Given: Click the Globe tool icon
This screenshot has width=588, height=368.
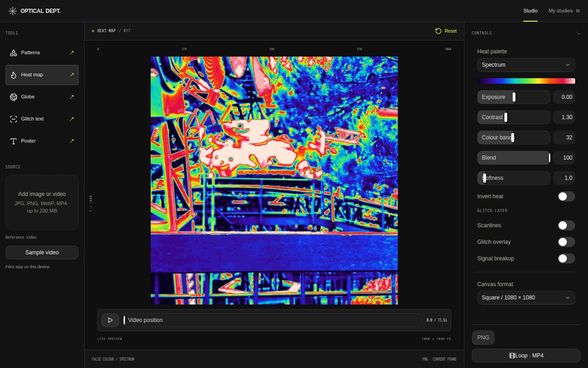Looking at the screenshot, I should point(13,97).
